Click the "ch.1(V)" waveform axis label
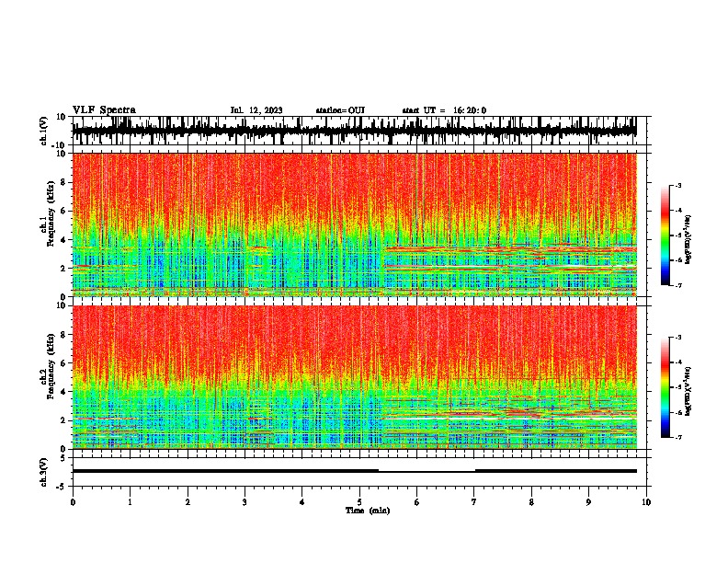This screenshot has width=728, height=563. [x=44, y=131]
